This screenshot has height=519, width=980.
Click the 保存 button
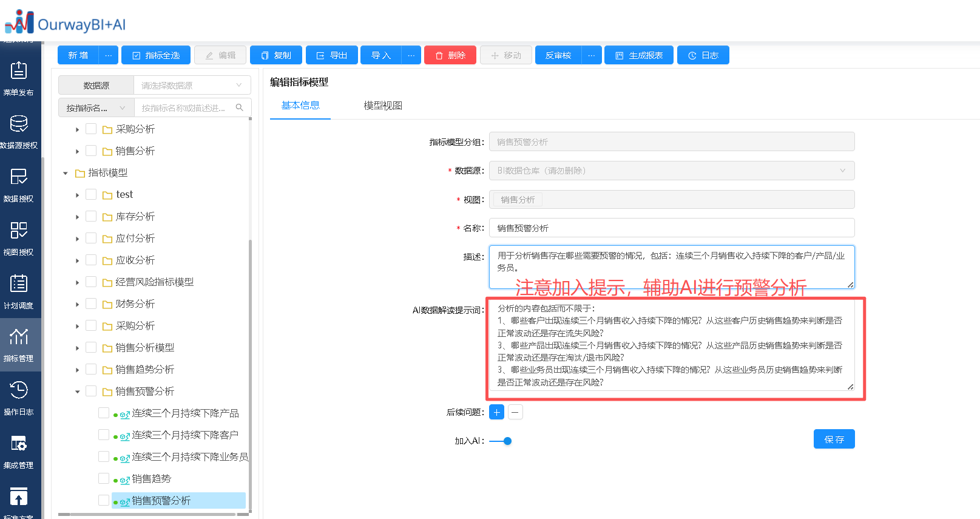click(x=834, y=439)
